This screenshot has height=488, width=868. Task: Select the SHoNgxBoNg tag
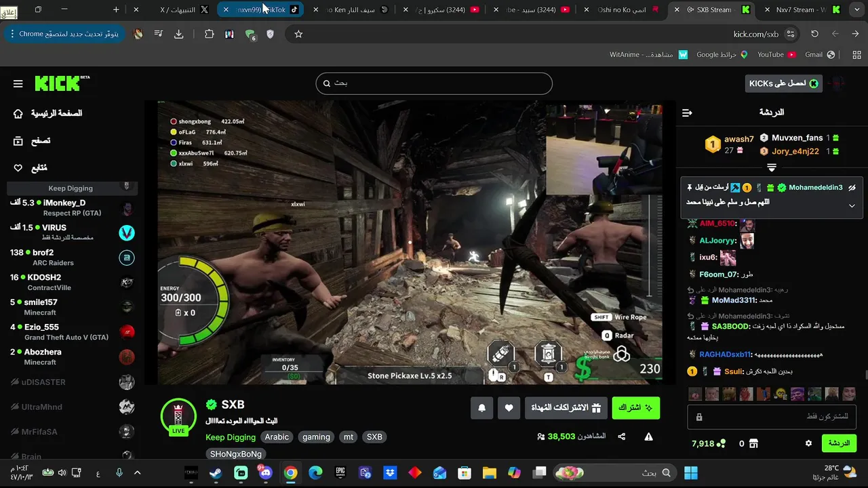236,454
